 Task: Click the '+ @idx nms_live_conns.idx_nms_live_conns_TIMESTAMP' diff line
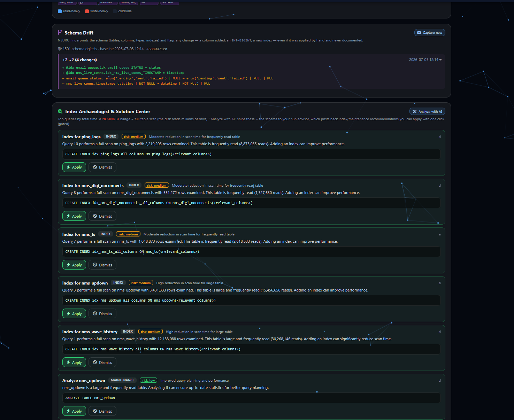click(123, 73)
